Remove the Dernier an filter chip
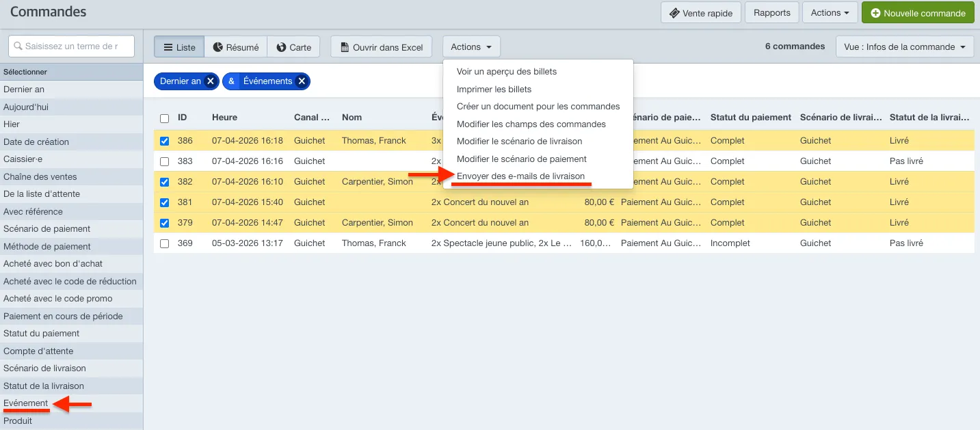980x430 pixels. point(211,81)
